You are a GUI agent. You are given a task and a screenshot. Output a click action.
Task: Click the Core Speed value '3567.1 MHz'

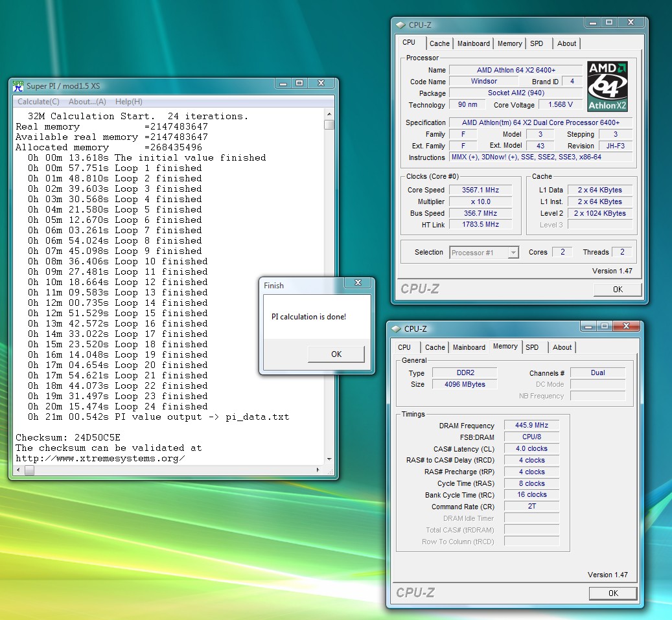click(x=480, y=190)
